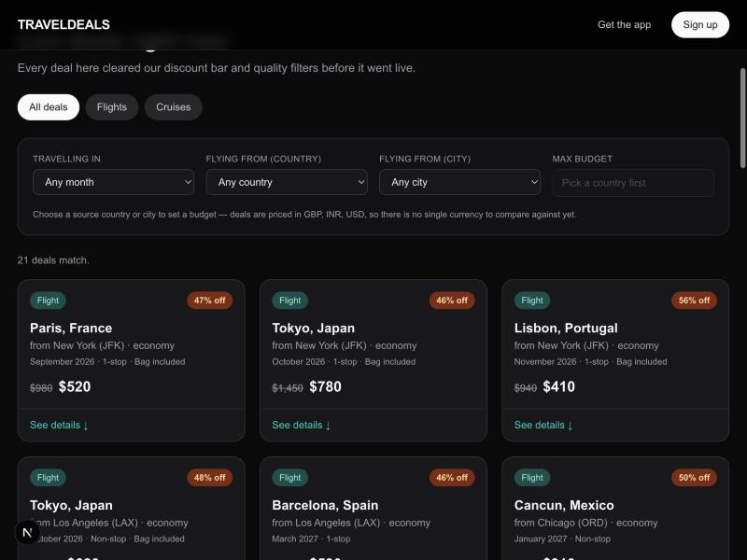The width and height of the screenshot is (747, 560).
Task: Click the 21 deals match text
Action: pyautogui.click(x=53, y=260)
